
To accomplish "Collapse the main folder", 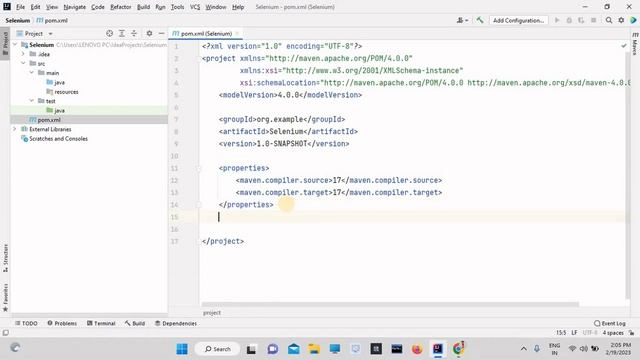I will coord(31,73).
